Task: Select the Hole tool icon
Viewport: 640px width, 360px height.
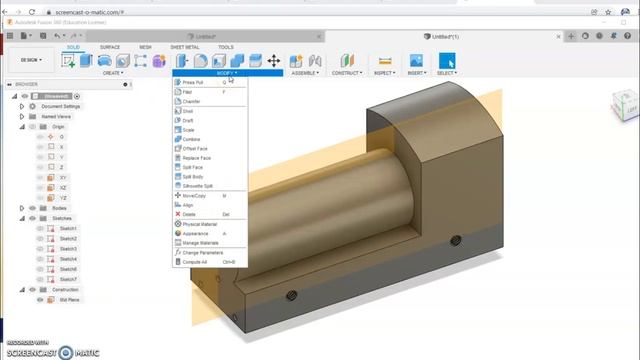Action: pyautogui.click(x=122, y=61)
